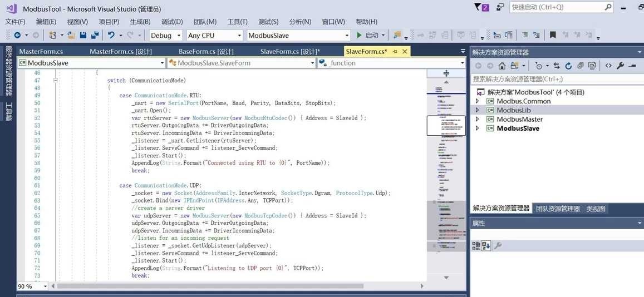This screenshot has height=297, width=644.
Task: Open the 文件(F) menu
Action: [15, 22]
